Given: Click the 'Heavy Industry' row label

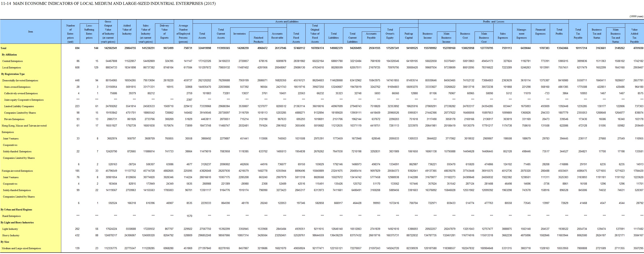Looking at the screenshot, I should (x=11, y=235).
